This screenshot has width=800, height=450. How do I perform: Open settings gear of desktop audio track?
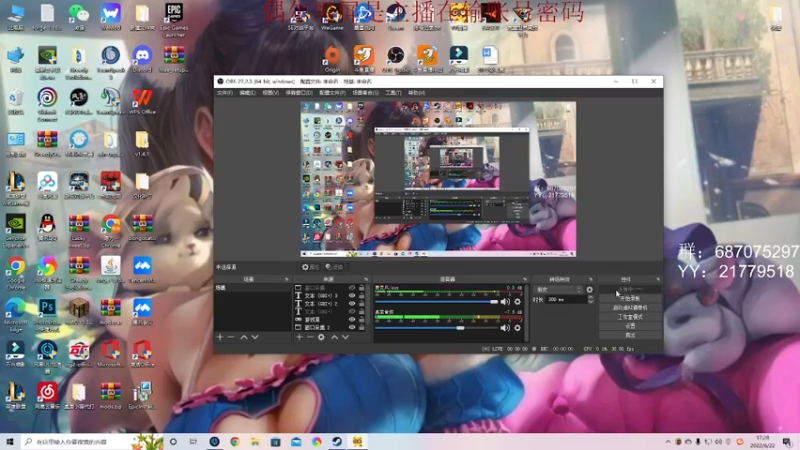(x=517, y=328)
